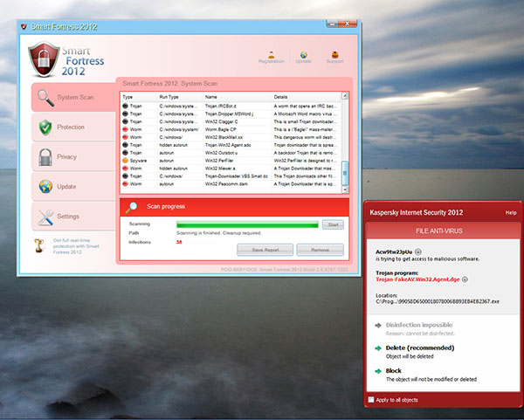Click the red icon for Worm.Bagle.CP row
This screenshot has height=420, width=524.
coord(125,129)
